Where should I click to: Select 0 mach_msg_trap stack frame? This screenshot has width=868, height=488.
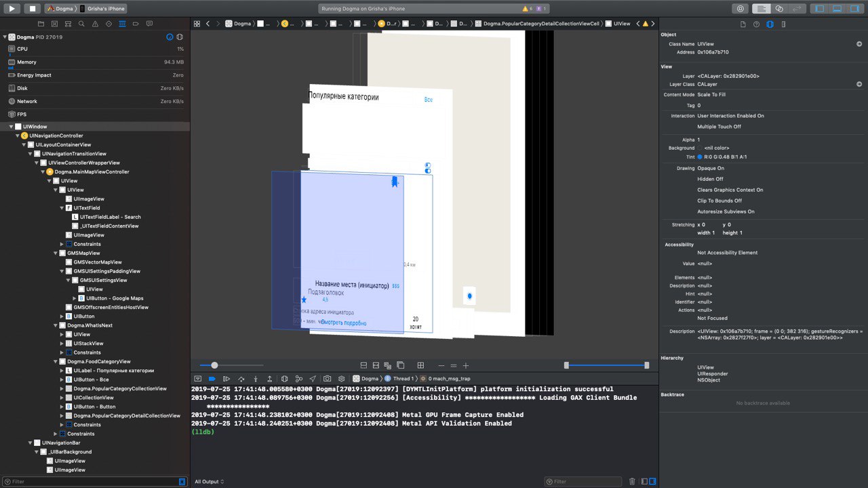[445, 378]
